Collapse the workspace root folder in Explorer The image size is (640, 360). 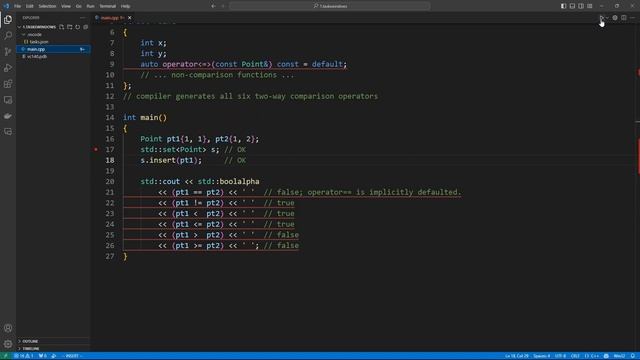37,27
